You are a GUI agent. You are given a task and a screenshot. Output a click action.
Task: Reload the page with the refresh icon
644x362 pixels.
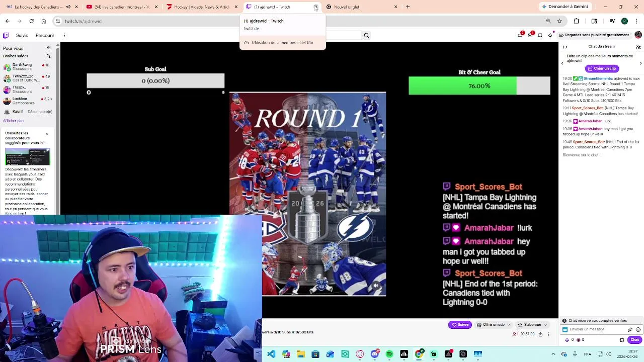click(x=31, y=21)
